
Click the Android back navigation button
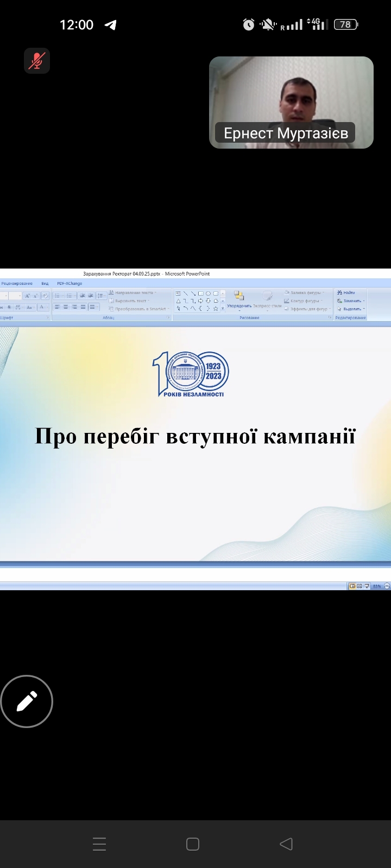286,844
